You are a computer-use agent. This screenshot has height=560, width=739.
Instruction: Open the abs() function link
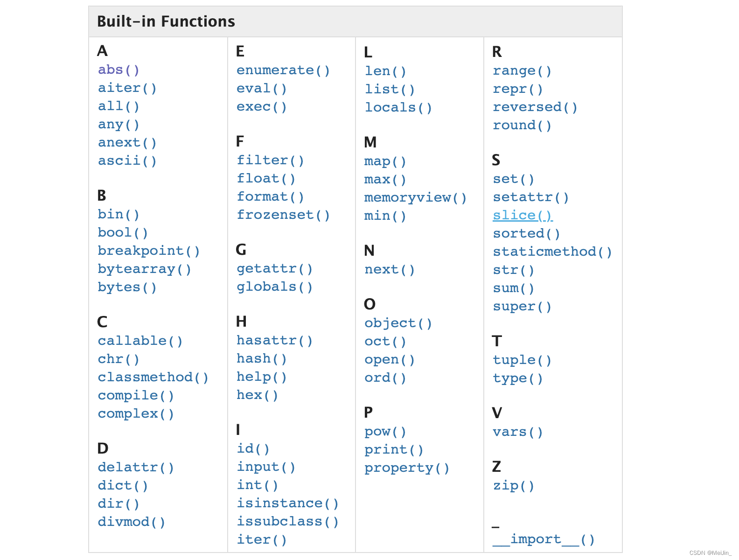pos(119,70)
